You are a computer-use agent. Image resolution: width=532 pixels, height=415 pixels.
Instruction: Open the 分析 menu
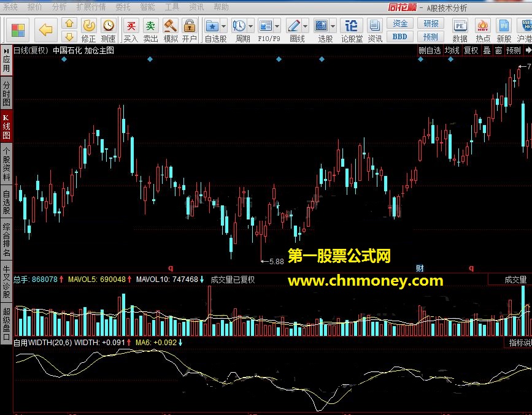(59, 7)
